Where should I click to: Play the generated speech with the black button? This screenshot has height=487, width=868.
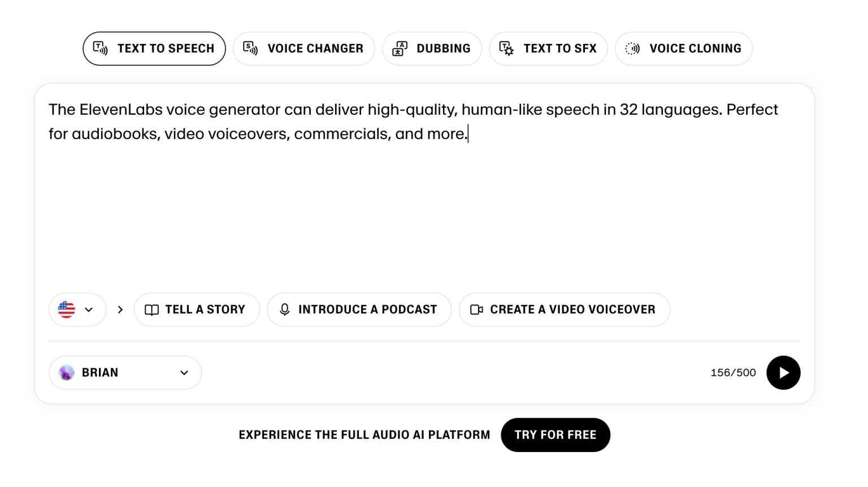point(783,373)
